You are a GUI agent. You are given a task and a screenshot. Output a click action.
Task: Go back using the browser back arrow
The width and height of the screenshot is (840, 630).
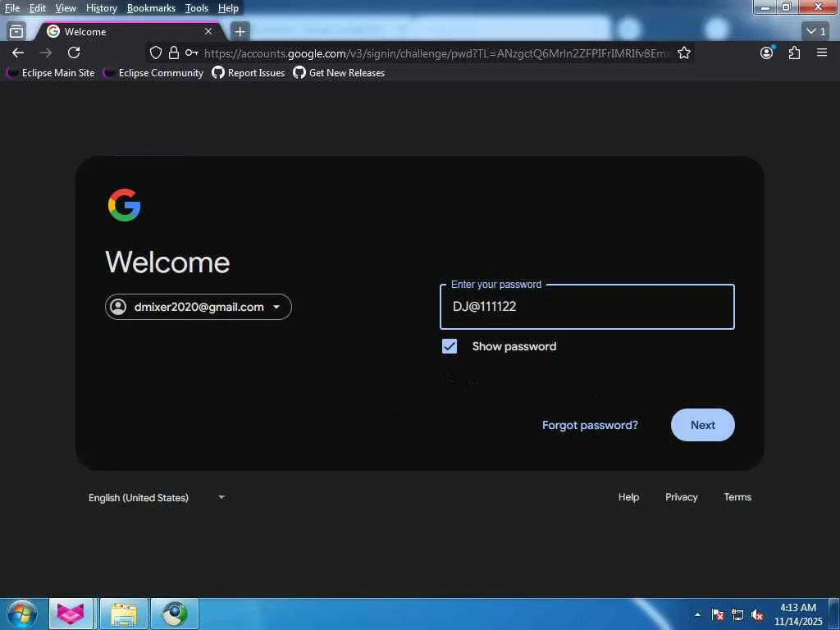(x=18, y=52)
